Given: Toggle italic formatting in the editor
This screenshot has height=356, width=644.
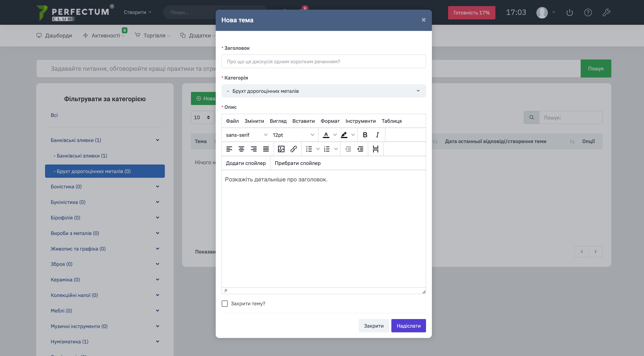Looking at the screenshot, I should pyautogui.click(x=377, y=135).
